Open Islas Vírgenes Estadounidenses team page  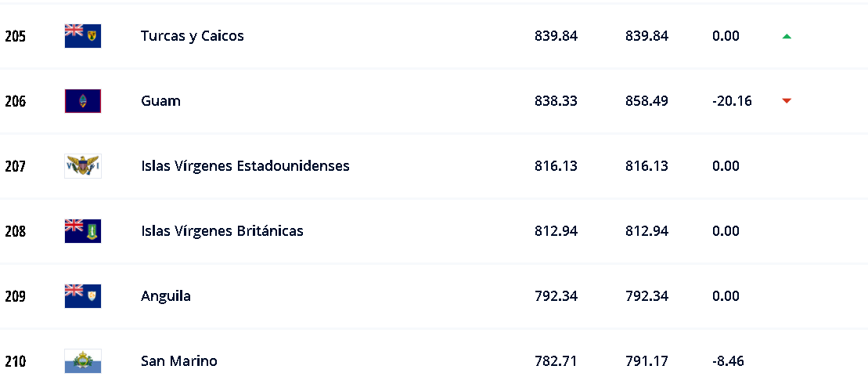pyautogui.click(x=245, y=166)
